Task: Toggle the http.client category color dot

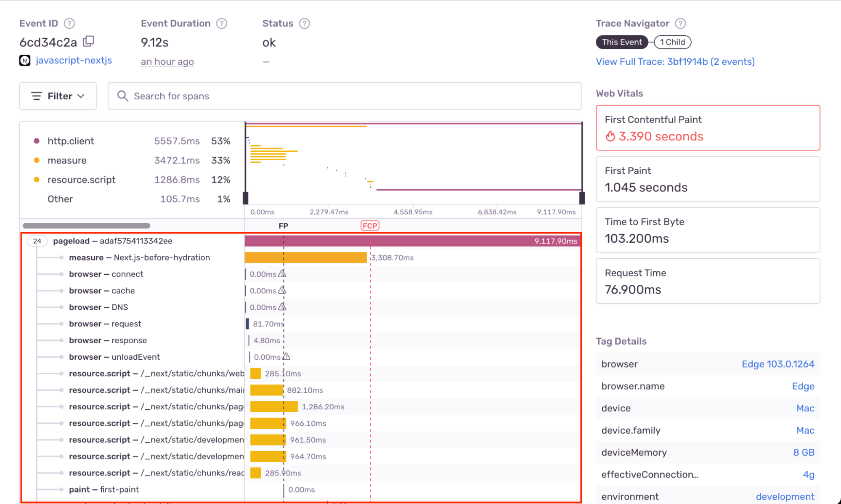Action: pos(37,141)
